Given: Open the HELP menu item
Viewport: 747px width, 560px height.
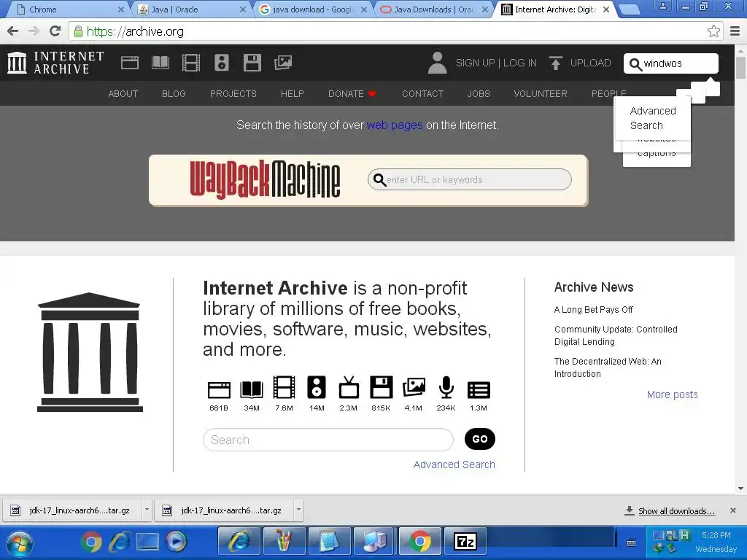Looking at the screenshot, I should (293, 94).
